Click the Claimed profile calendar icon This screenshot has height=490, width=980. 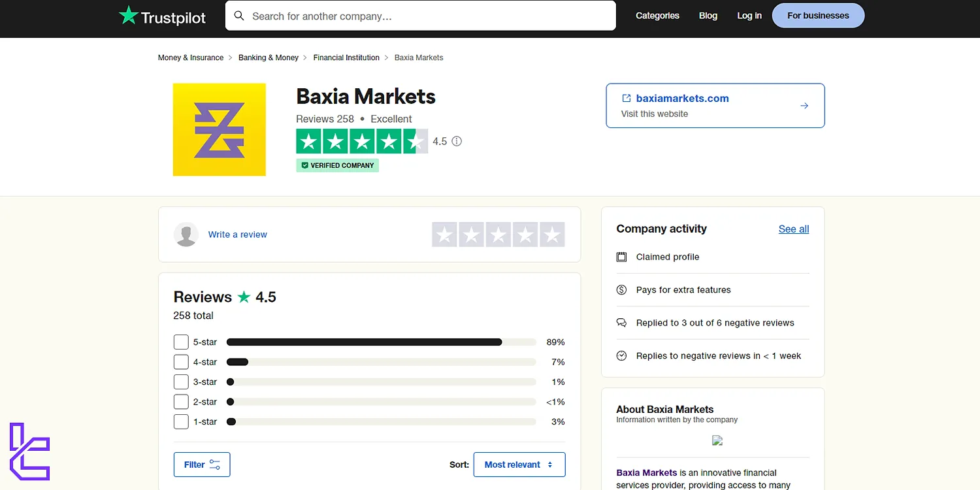[x=622, y=257]
